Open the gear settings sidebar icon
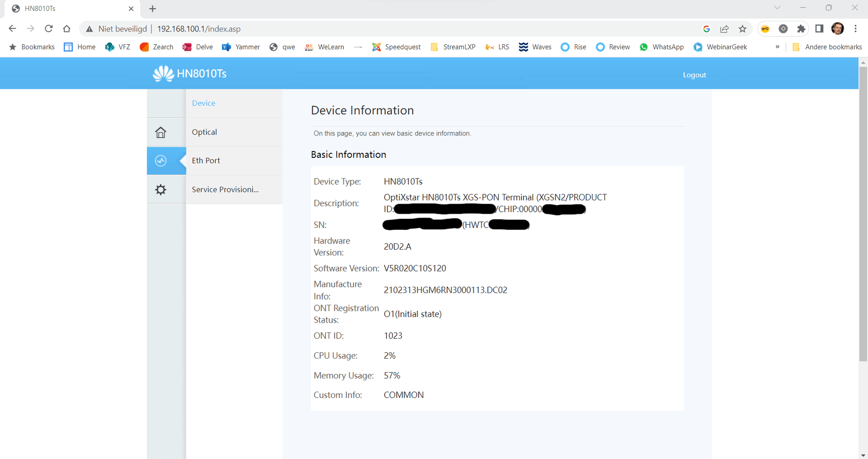868x459 pixels. (161, 190)
